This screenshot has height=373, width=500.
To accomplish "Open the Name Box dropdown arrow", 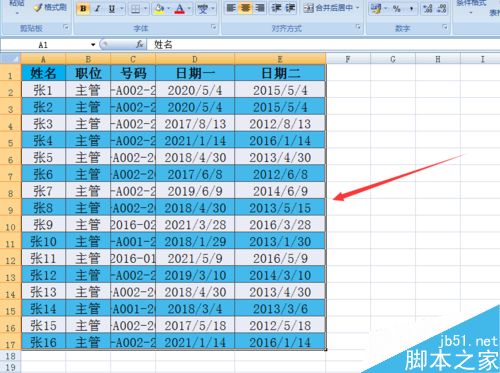I will (x=93, y=45).
